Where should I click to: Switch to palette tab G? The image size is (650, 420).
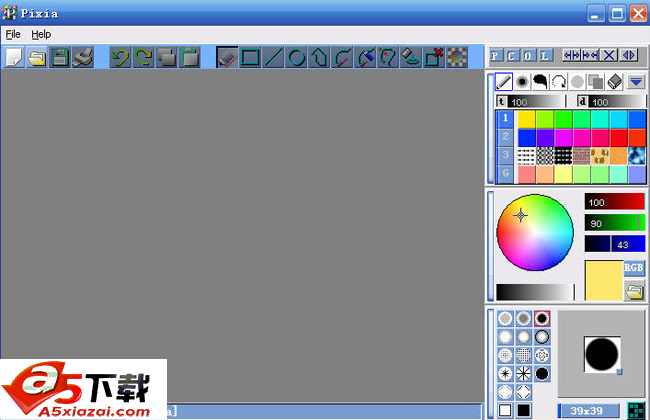coord(505,174)
